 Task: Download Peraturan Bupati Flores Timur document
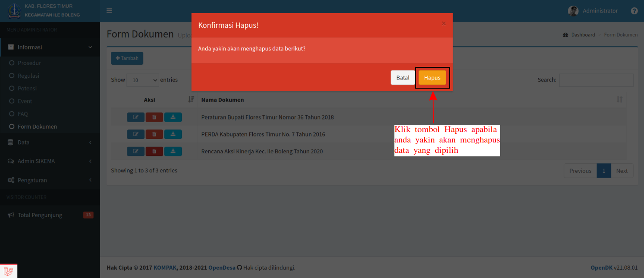173,117
